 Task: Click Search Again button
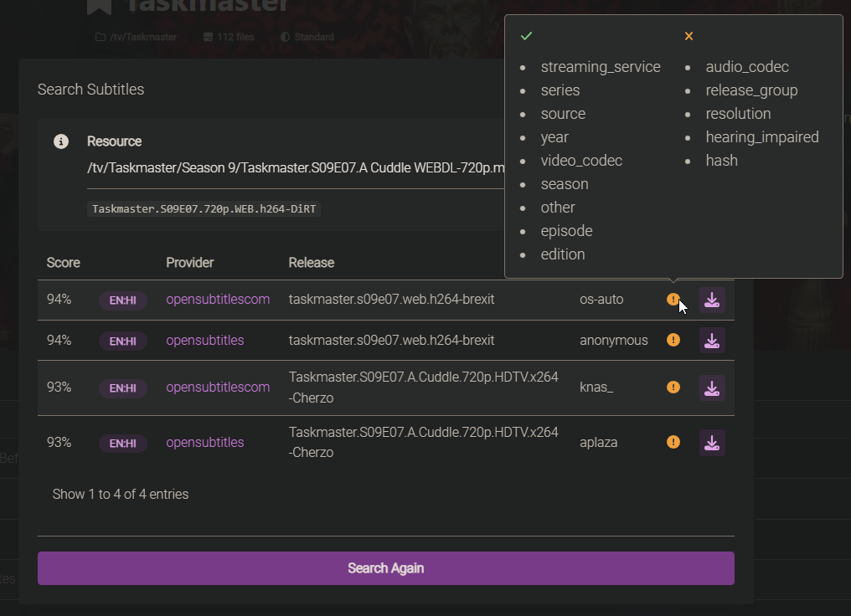(386, 568)
